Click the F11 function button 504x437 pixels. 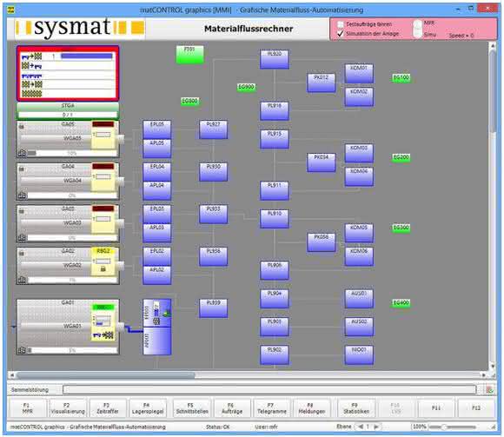(436, 408)
